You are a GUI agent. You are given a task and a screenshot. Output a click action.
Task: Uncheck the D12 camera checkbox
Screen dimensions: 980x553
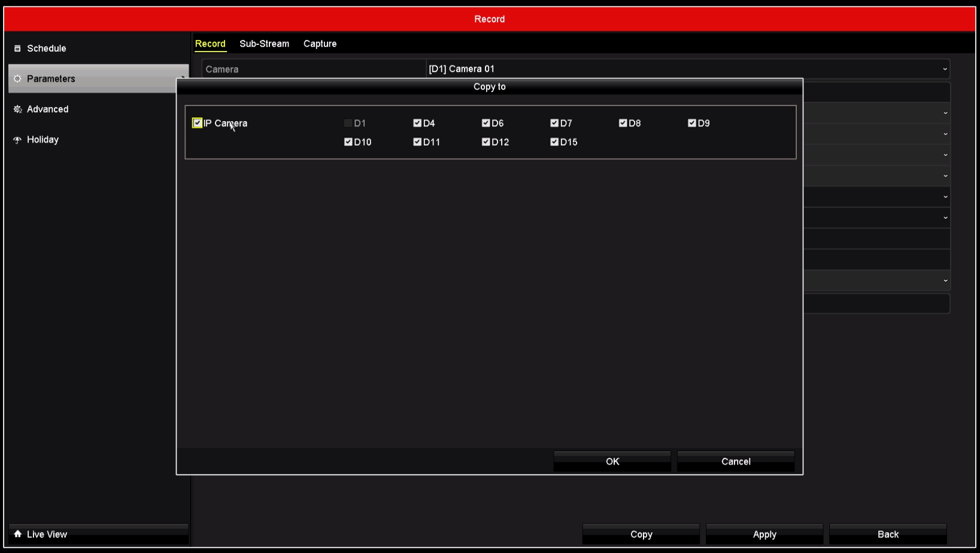tap(486, 142)
